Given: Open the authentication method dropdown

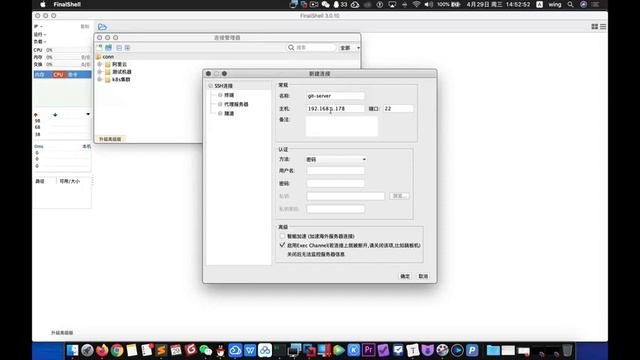Looking at the screenshot, I should tap(336, 159).
